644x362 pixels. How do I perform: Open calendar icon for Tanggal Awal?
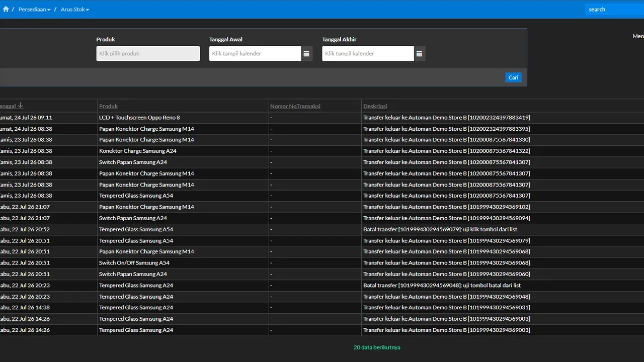tap(306, 54)
